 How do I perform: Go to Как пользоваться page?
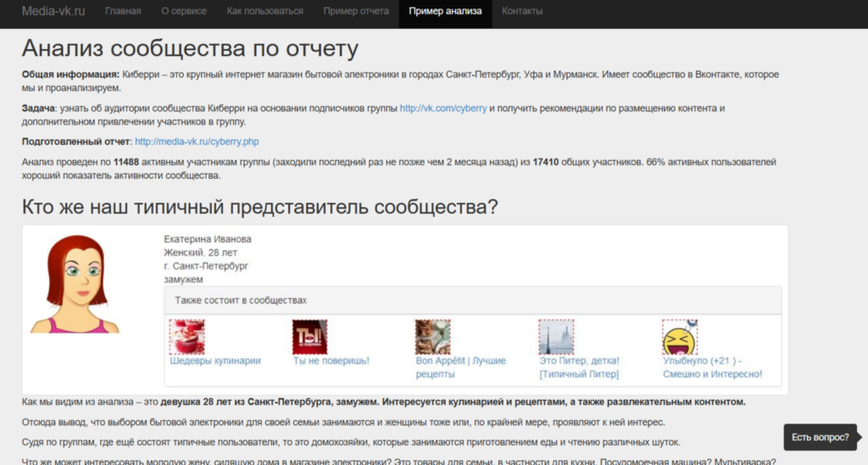[264, 11]
